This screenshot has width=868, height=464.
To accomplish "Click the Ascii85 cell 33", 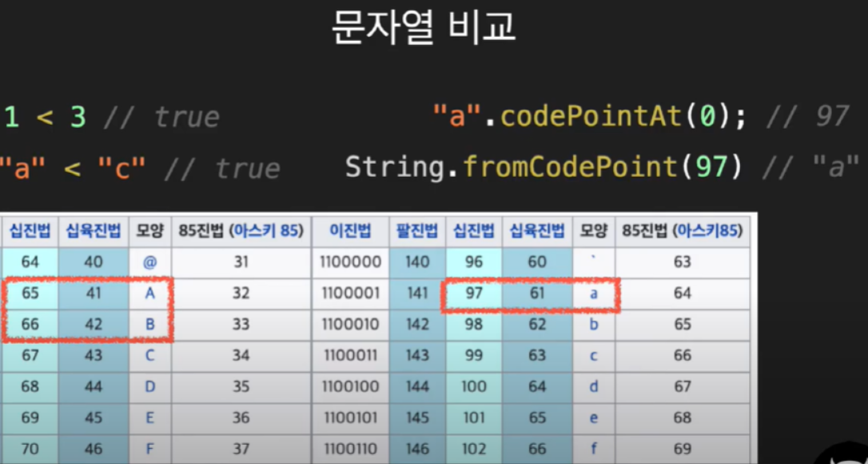I will [x=241, y=324].
